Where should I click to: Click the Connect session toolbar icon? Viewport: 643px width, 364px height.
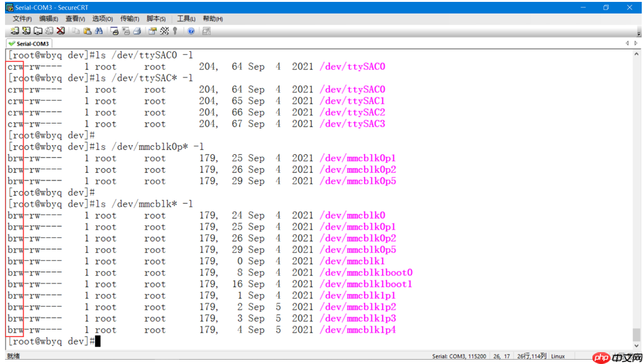(x=15, y=31)
